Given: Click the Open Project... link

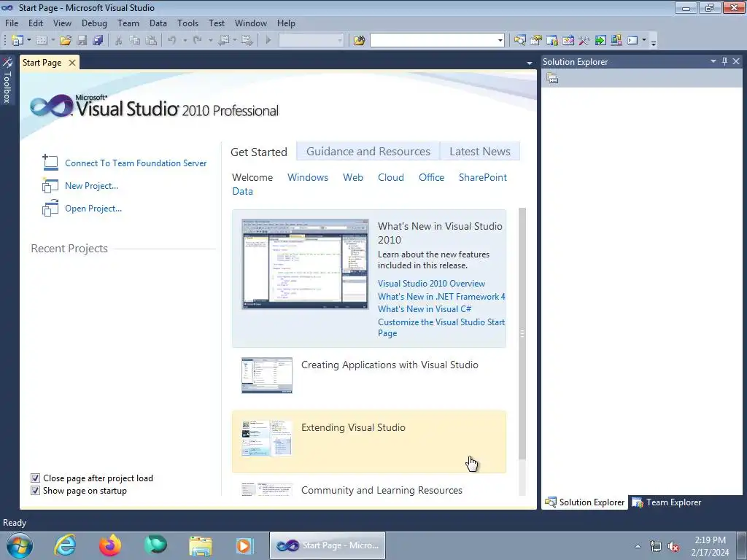Looking at the screenshot, I should [93, 209].
